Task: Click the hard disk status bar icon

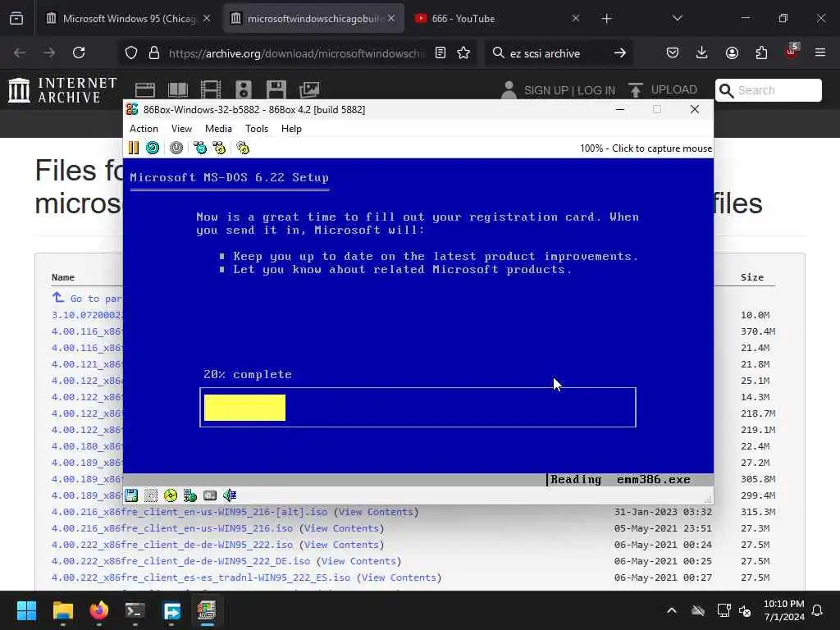Action: tap(210, 495)
